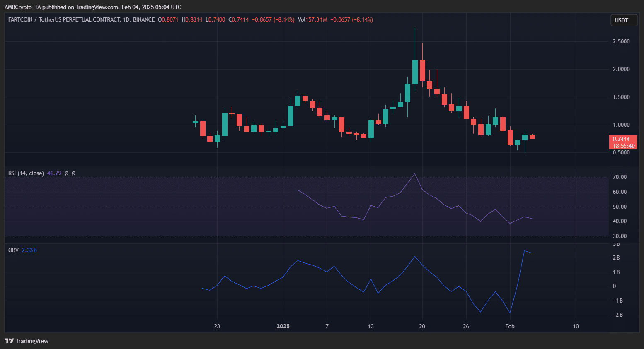Click the Vol 157.34M readout
Viewport: 644px width, 349px height.
pos(312,19)
